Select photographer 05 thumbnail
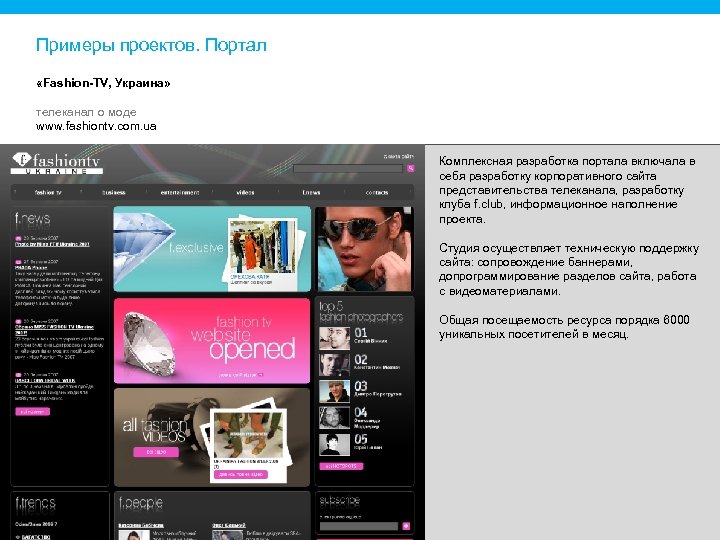 pyautogui.click(x=334, y=444)
